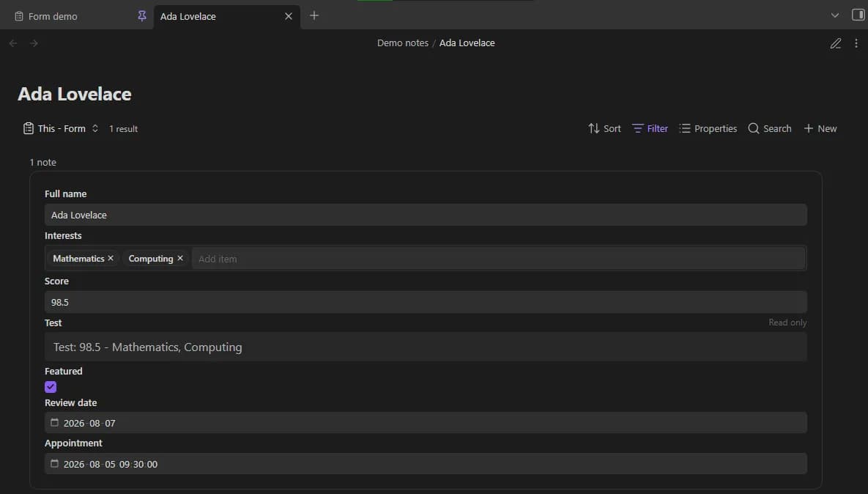This screenshot has width=868, height=494.
Task: Remove the Mathematics interest tag
Action: 111,258
